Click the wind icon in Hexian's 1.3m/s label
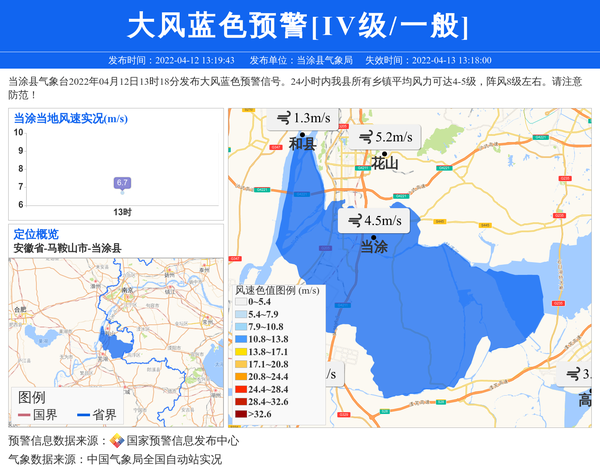This screenshot has height=471, width=600. tap(284, 119)
